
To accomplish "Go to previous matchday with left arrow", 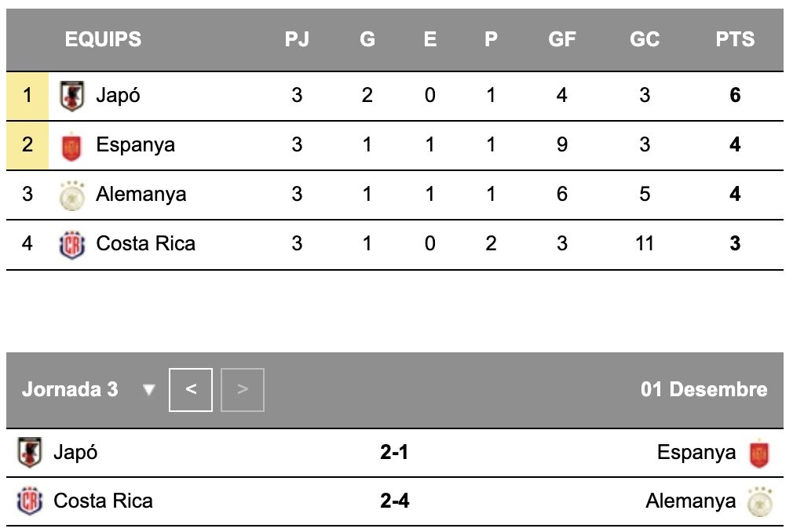I will 191,389.
